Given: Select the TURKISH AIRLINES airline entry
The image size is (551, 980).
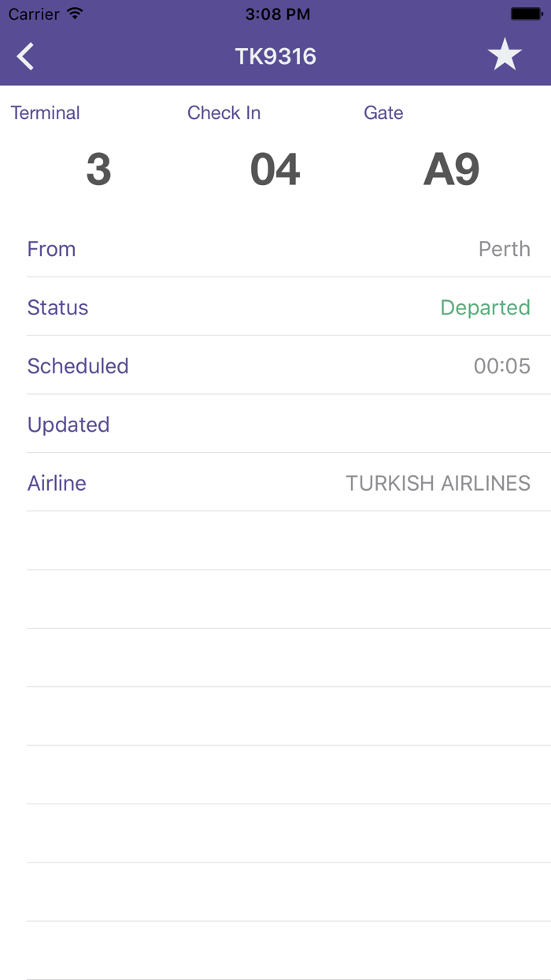Looking at the screenshot, I should [x=438, y=482].
